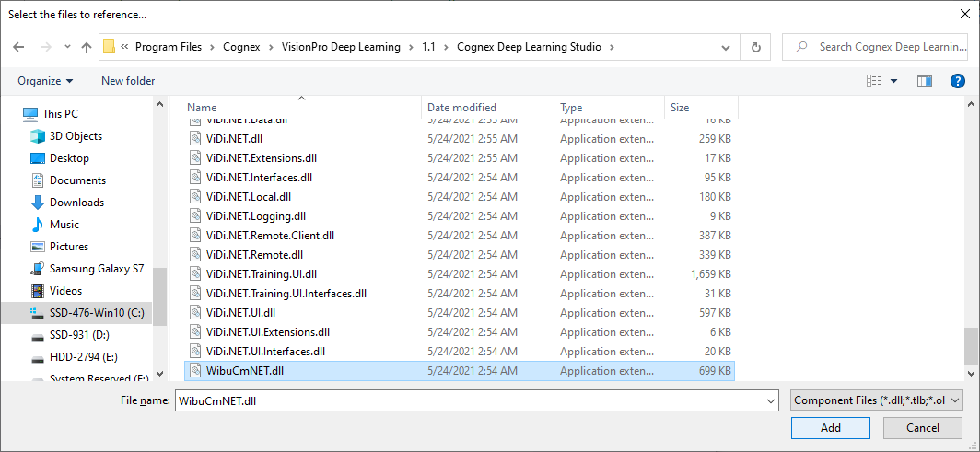Viewport: 980px width, 452px height.
Task: Click the Up one level arrow
Action: click(x=87, y=47)
